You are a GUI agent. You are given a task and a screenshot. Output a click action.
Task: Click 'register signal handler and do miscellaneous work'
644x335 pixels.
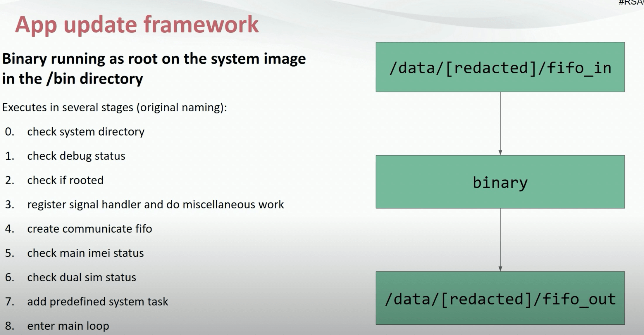coord(155,204)
